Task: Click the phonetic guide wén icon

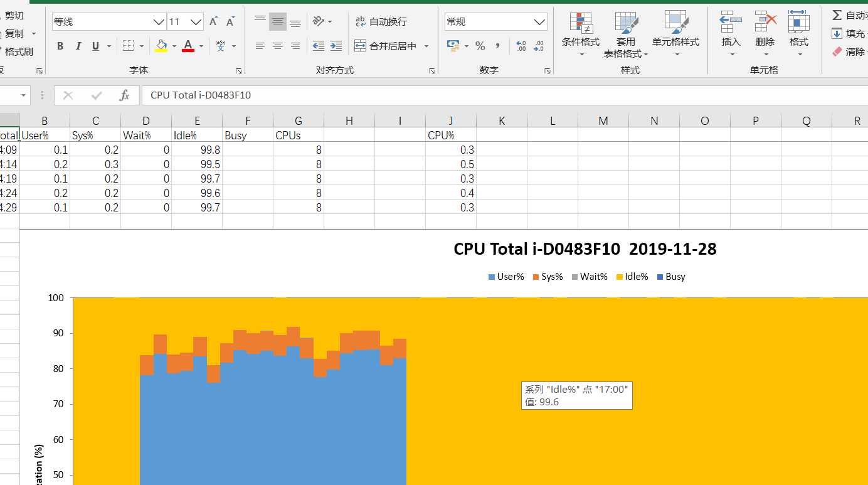Action: (221, 46)
